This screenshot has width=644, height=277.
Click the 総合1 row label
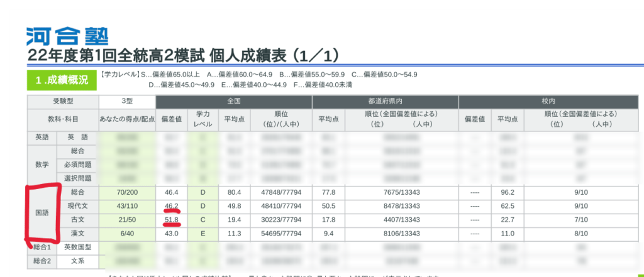pyautogui.click(x=42, y=247)
